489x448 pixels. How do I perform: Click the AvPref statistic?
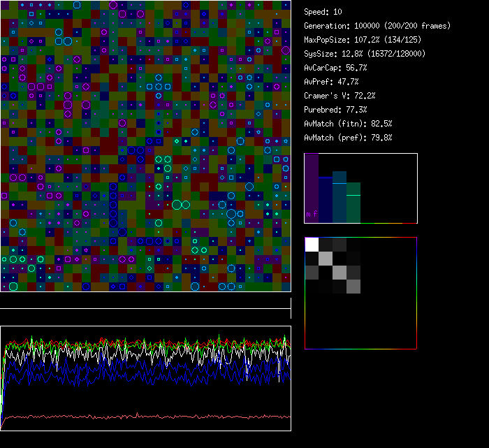coord(331,82)
